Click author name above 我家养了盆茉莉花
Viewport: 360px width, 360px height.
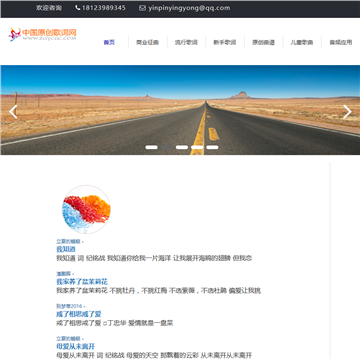(63, 274)
